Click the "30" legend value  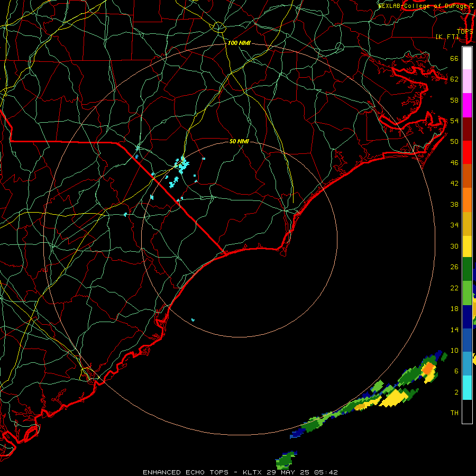coord(454,246)
